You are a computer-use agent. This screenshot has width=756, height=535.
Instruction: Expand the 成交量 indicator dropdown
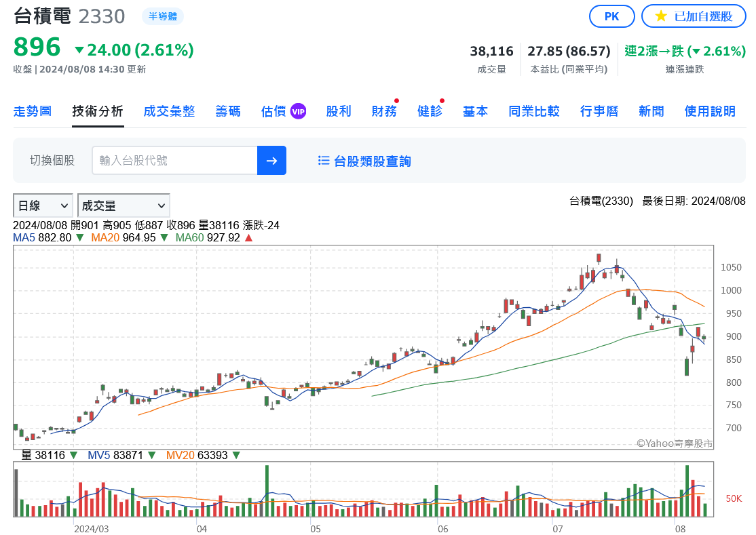click(x=124, y=205)
